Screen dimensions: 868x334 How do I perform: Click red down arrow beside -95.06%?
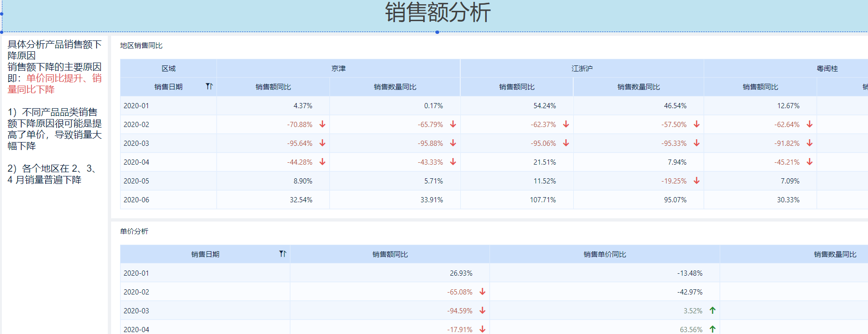click(x=566, y=143)
